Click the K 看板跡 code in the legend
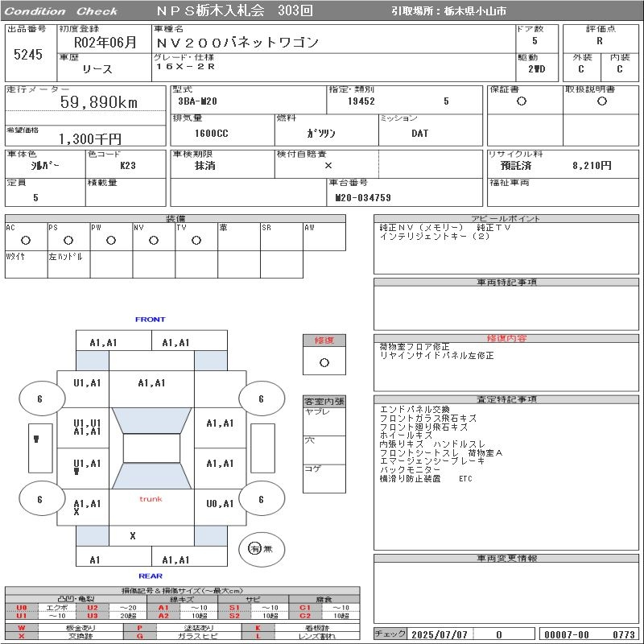Image resolution: width=644 pixels, height=644 pixels. (258, 628)
